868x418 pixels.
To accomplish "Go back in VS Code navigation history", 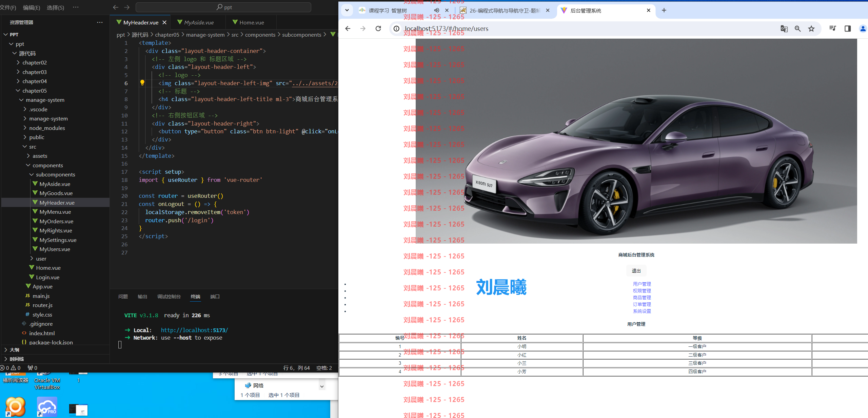I will point(116,7).
